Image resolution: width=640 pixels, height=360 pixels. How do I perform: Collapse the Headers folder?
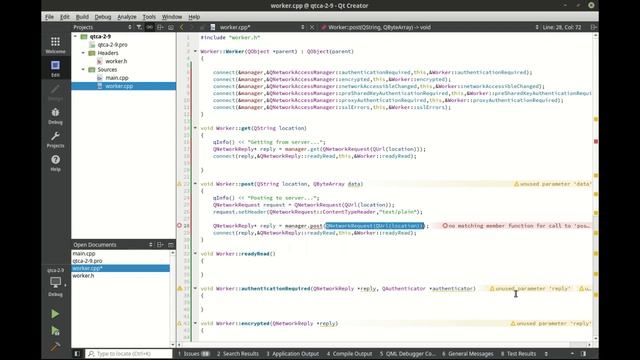pyautogui.click(x=83, y=53)
